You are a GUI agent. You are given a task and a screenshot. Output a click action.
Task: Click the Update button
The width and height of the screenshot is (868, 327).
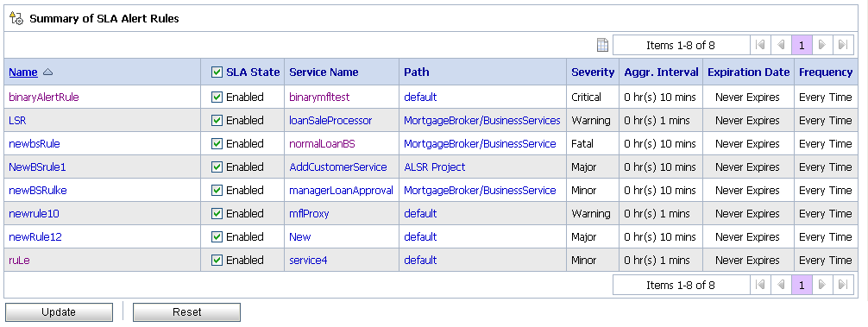59,312
